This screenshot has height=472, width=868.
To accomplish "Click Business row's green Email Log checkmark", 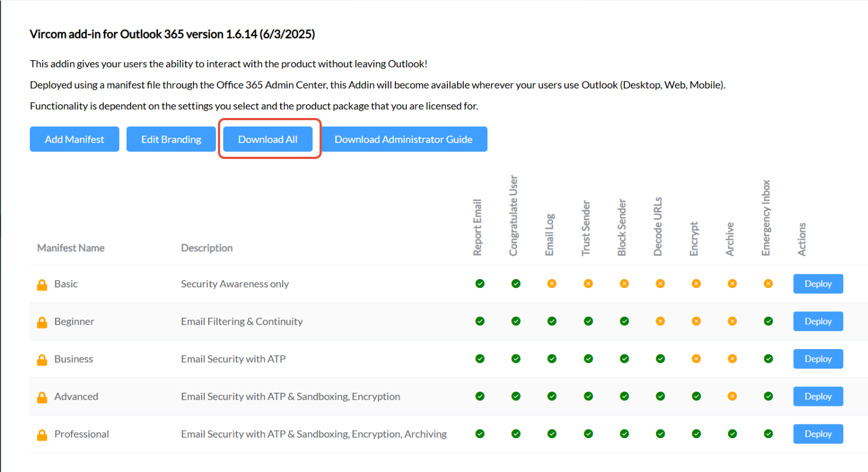I will (552, 359).
